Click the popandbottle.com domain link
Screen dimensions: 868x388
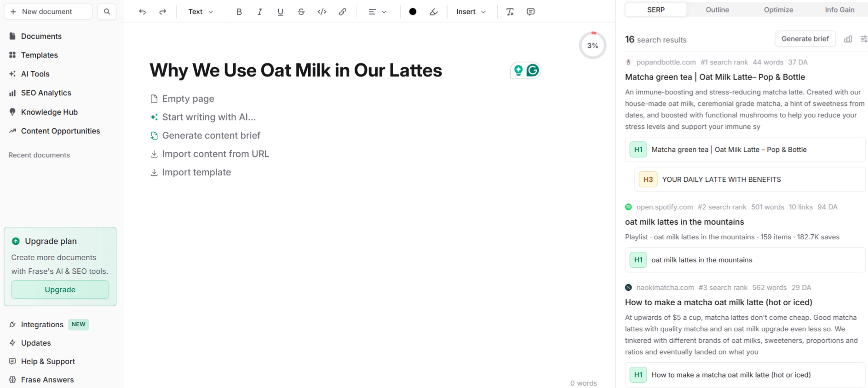tap(666, 62)
